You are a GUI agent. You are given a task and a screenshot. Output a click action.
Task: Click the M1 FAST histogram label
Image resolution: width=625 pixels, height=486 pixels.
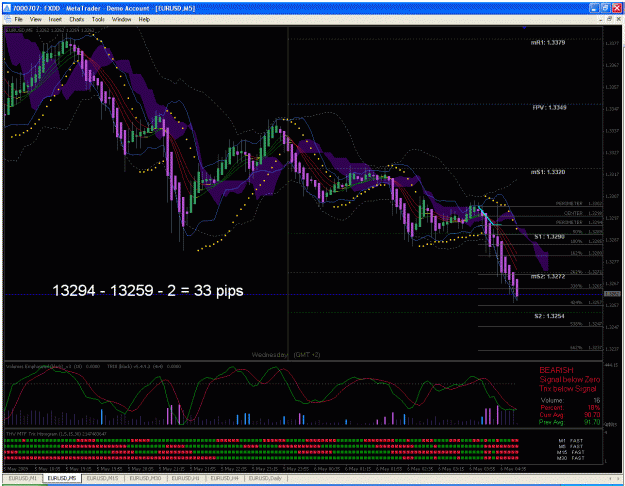pos(571,441)
